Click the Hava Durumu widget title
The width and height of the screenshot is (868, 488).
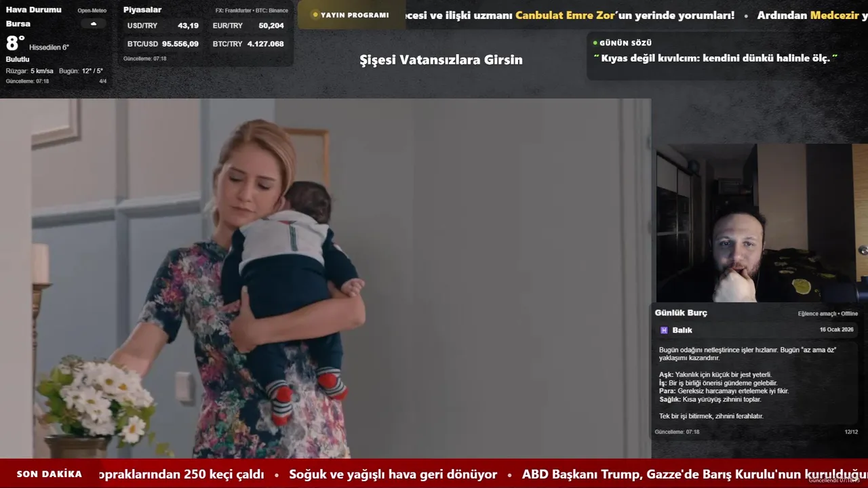pyautogui.click(x=33, y=9)
